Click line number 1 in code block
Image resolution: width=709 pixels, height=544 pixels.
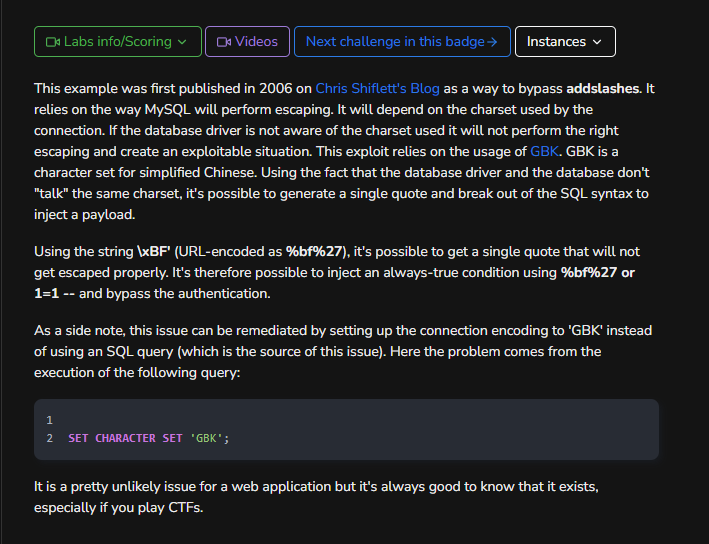pos(49,420)
